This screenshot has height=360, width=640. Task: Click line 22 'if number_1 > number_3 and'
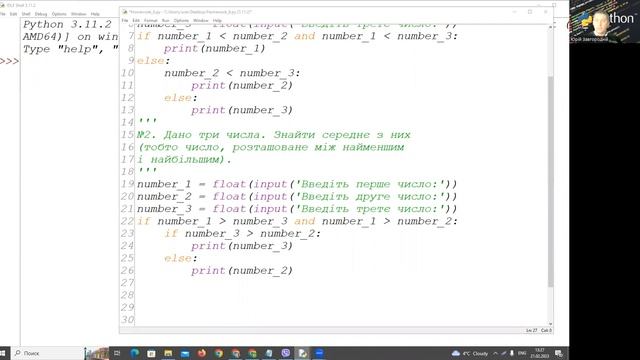[297, 221]
